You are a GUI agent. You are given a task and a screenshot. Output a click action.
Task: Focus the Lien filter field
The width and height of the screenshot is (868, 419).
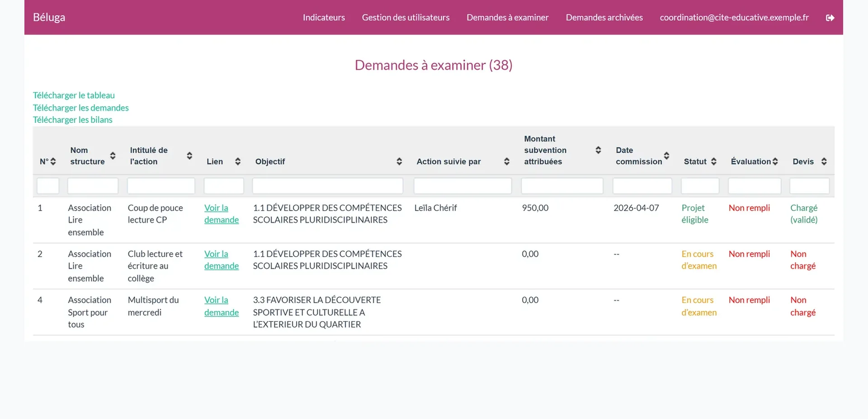pyautogui.click(x=224, y=186)
